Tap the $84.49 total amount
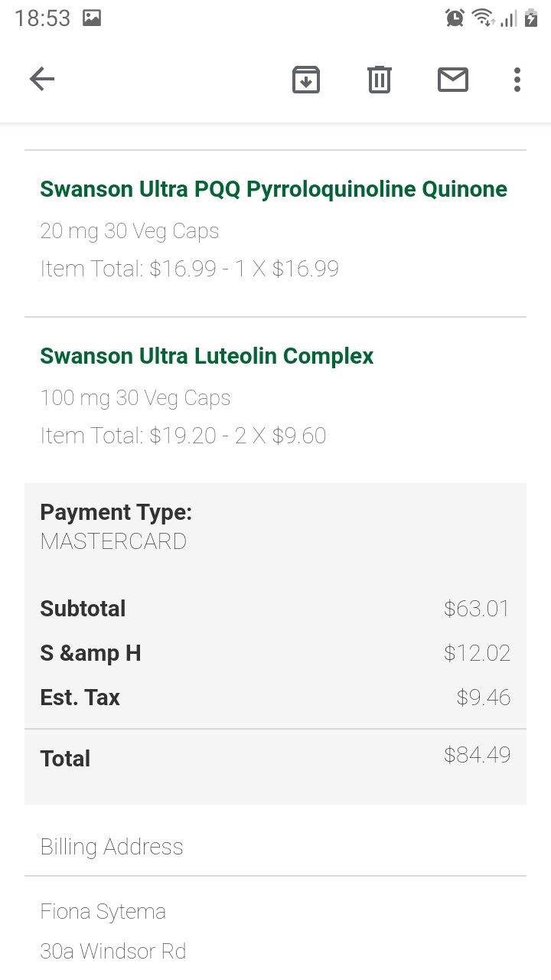 pos(477,755)
